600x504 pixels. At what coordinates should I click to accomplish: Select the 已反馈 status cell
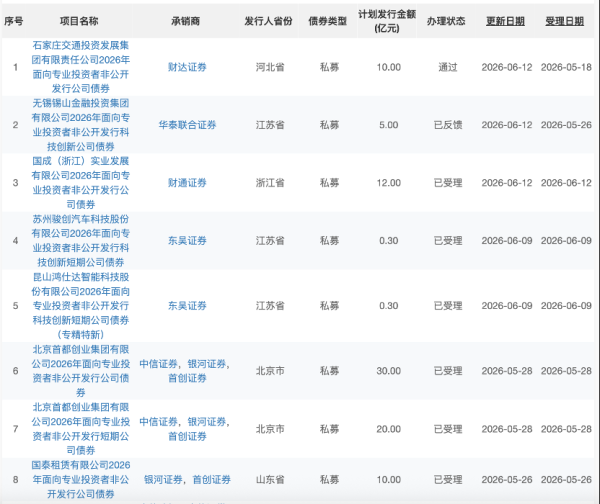coord(448,125)
